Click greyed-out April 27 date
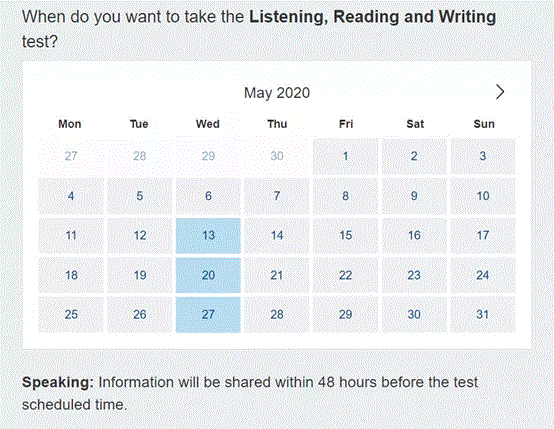 71,156
